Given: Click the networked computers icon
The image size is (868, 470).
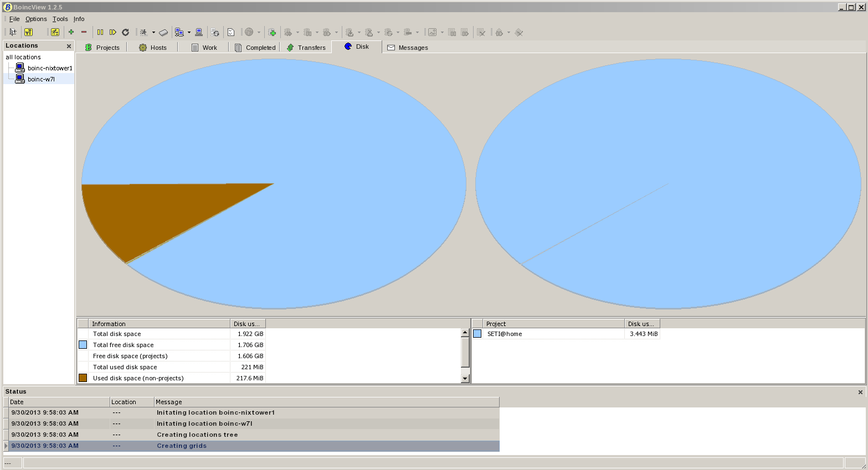Looking at the screenshot, I should [x=179, y=32].
